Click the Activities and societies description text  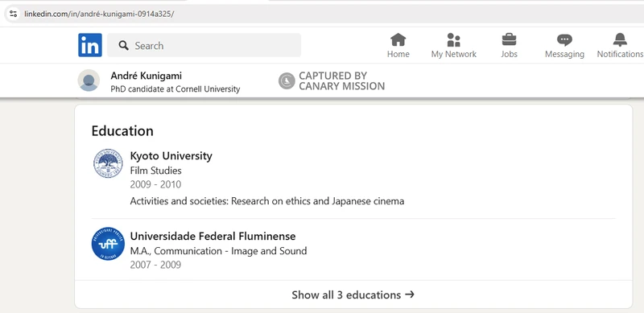coord(267,201)
